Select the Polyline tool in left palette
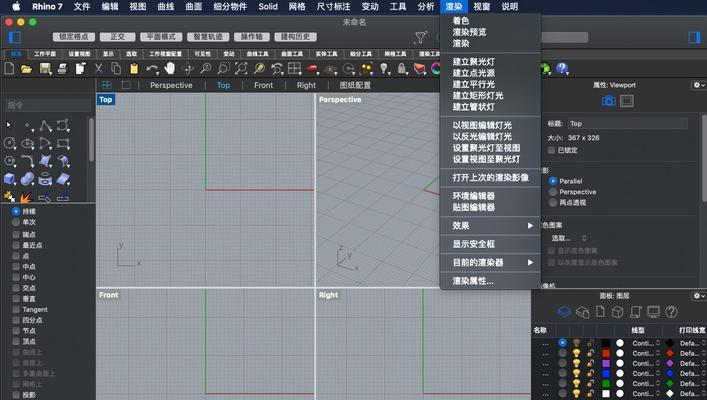707x400 pixels. click(x=45, y=125)
